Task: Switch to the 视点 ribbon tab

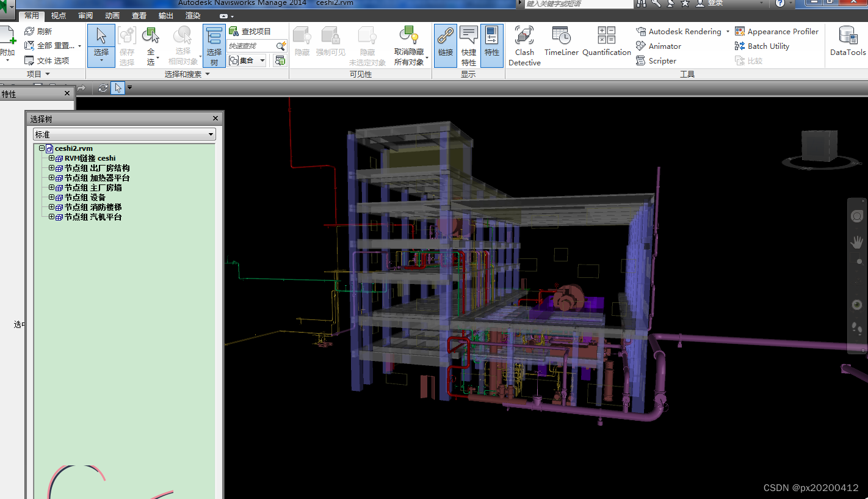Action: (x=59, y=15)
